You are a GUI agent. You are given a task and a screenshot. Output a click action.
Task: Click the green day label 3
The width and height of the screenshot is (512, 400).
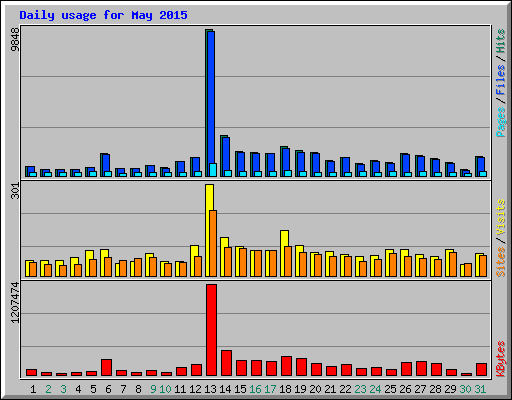click(63, 389)
